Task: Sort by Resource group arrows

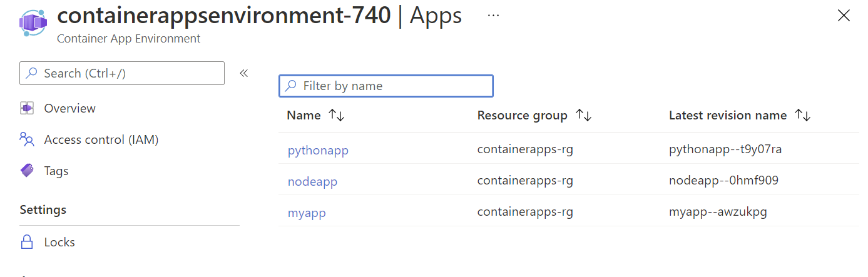Action: pos(584,115)
